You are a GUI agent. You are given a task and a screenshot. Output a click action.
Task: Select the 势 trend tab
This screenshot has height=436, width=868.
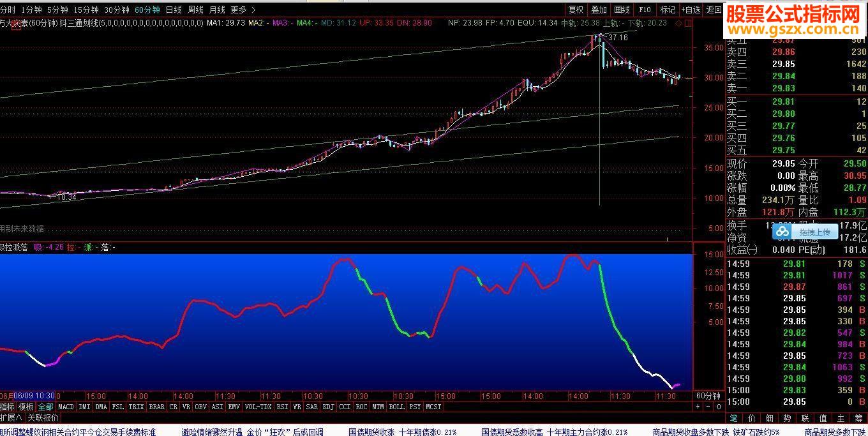788,419
